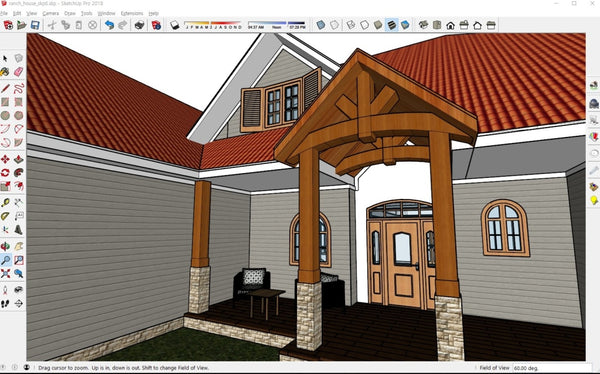
Task: Switch to Hidden Line style
Action: tap(365, 25)
